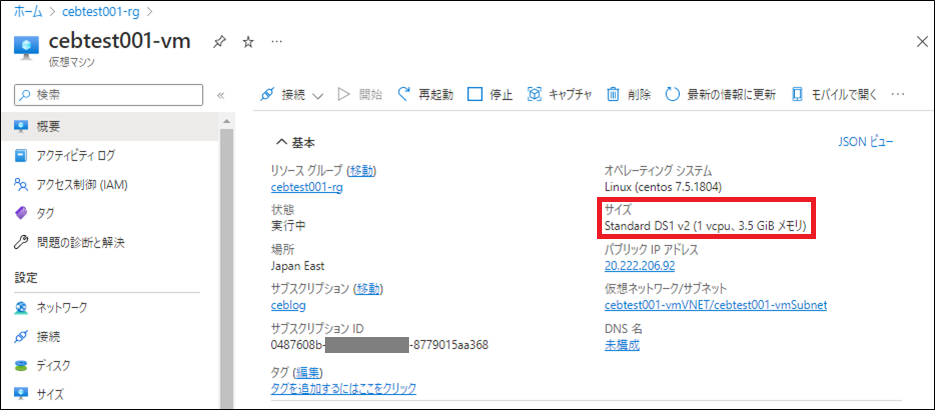
Task: Pin cebtest001-vm to dashboard
Action: (219, 42)
